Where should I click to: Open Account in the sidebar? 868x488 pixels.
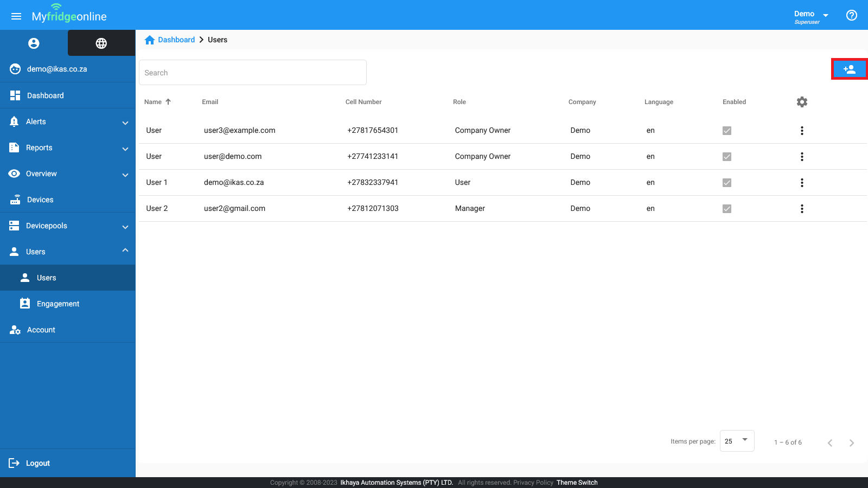67,330
